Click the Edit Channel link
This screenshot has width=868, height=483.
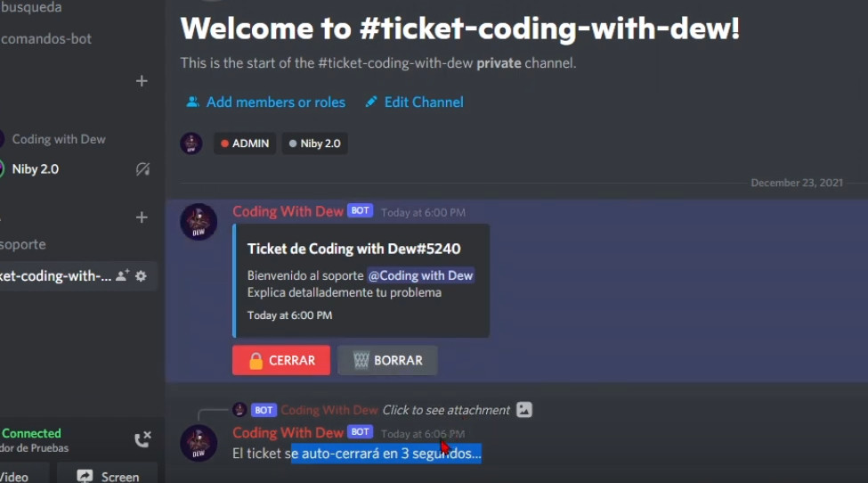point(424,102)
